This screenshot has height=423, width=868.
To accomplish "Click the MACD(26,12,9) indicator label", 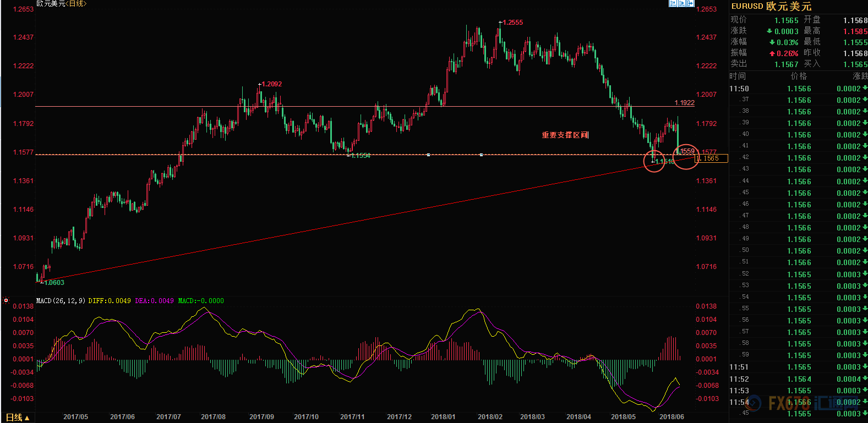I will (x=61, y=301).
